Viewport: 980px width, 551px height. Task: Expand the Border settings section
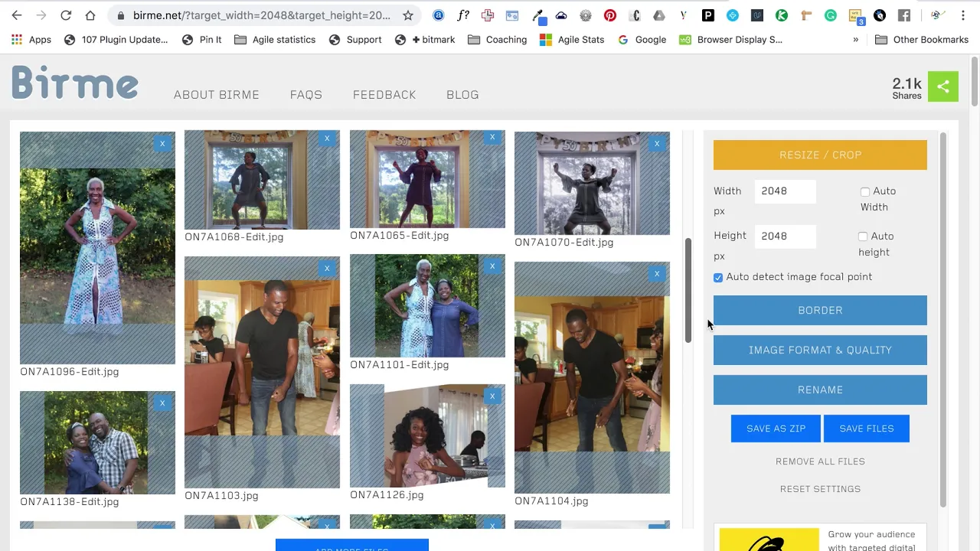coord(820,310)
